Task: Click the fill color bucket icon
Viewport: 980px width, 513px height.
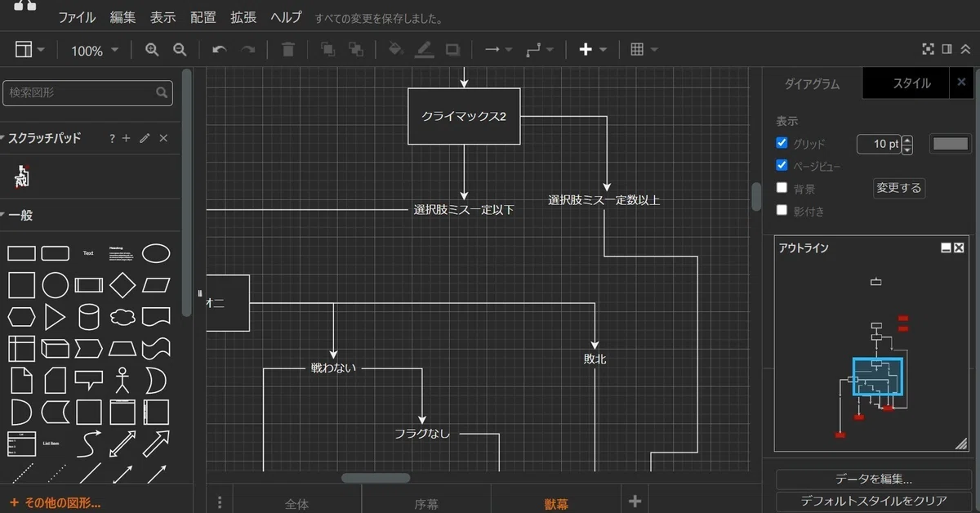Action: pyautogui.click(x=396, y=50)
